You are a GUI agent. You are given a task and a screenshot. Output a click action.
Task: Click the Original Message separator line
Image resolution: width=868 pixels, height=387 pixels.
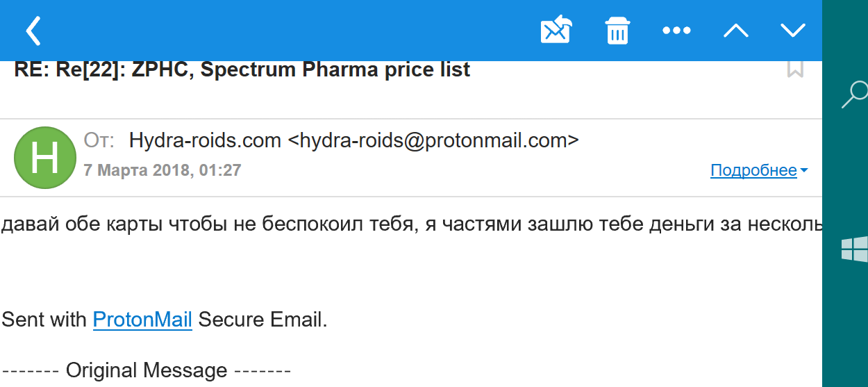146,370
